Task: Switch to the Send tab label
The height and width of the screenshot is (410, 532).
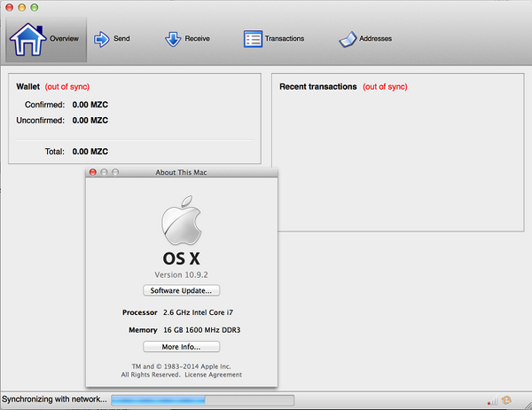Action: coord(121,38)
